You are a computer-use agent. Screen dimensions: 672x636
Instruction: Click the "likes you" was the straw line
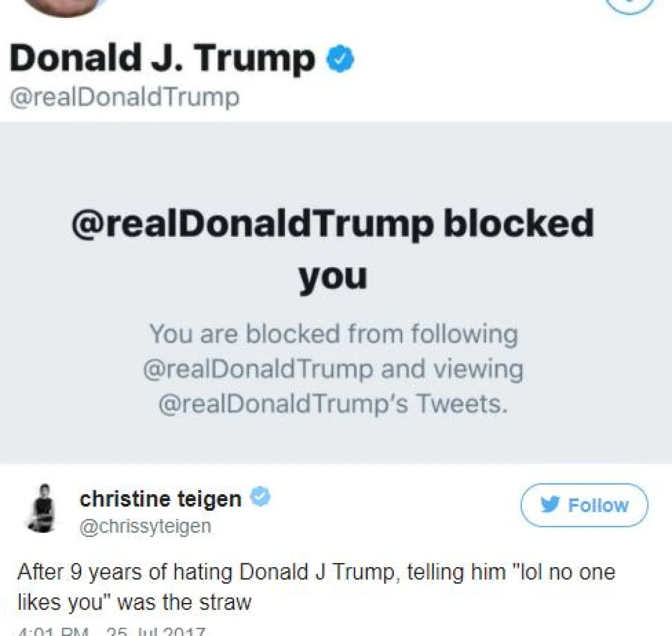pyautogui.click(x=134, y=602)
